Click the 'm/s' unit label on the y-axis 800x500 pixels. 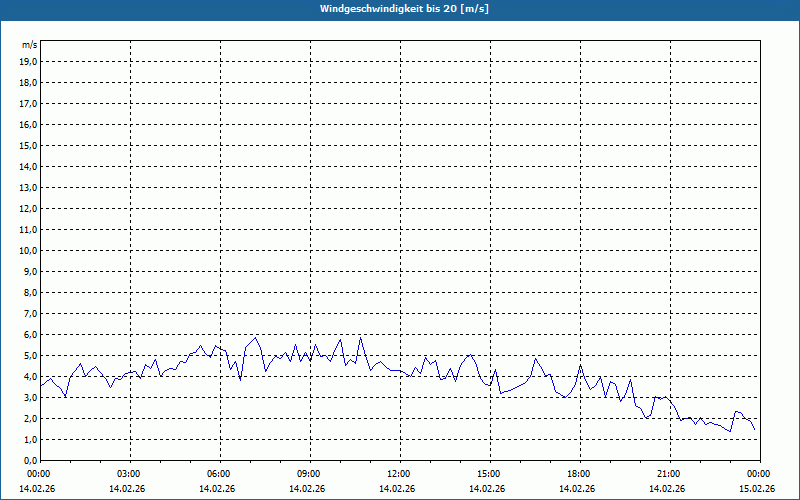30,45
